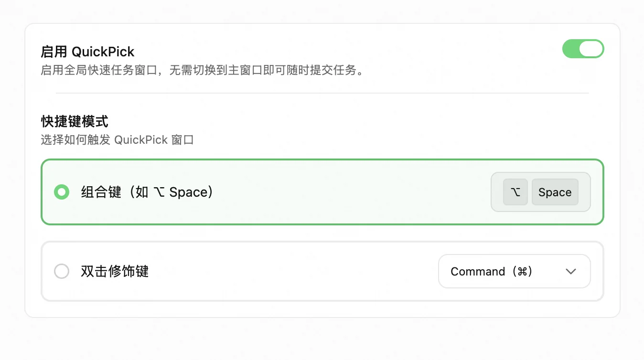Click the ⌥ key cap in the shortcut box
The image size is (644, 360).
click(x=515, y=192)
